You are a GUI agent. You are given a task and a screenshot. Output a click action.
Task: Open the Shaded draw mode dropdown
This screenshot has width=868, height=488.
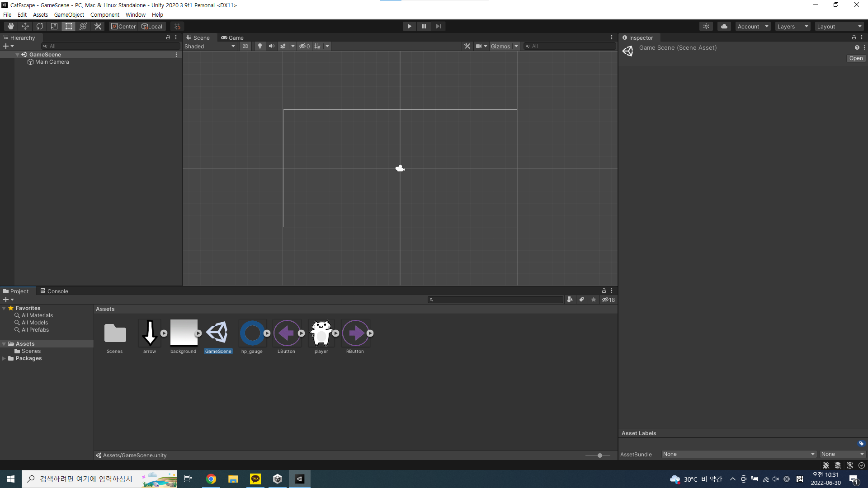[x=210, y=46]
